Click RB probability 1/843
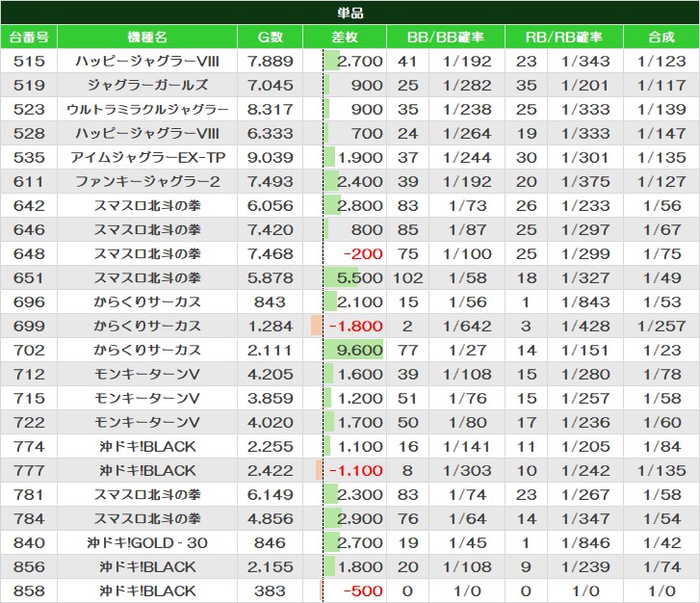The image size is (700, 603). (x=585, y=302)
